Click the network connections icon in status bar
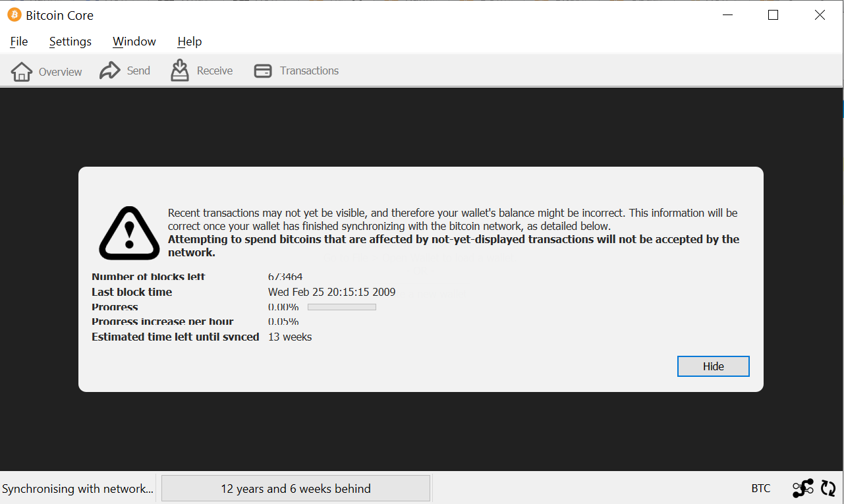 pyautogui.click(x=803, y=488)
